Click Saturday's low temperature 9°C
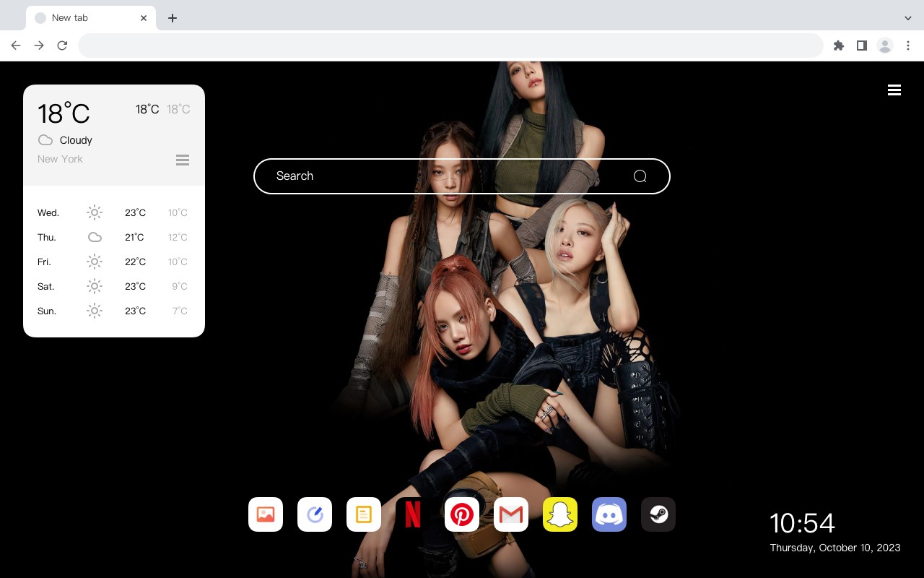The width and height of the screenshot is (924, 578). pos(180,286)
